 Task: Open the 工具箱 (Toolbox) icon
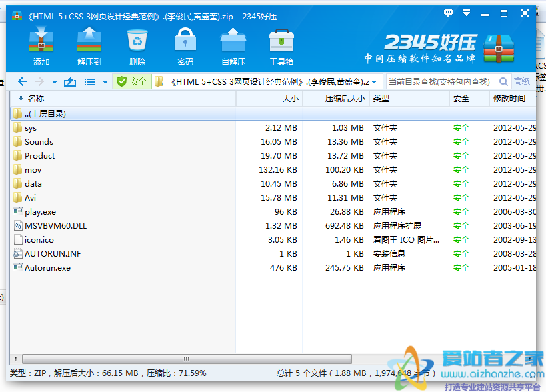coord(281,46)
